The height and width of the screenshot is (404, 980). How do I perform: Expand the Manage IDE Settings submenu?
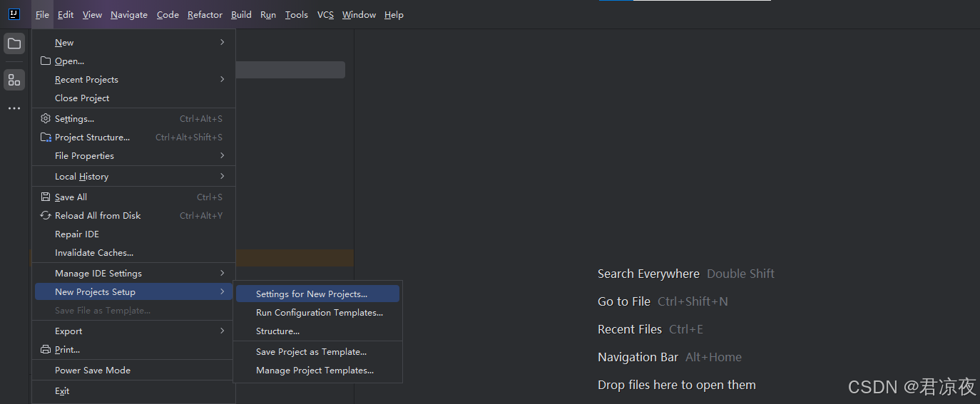222,273
